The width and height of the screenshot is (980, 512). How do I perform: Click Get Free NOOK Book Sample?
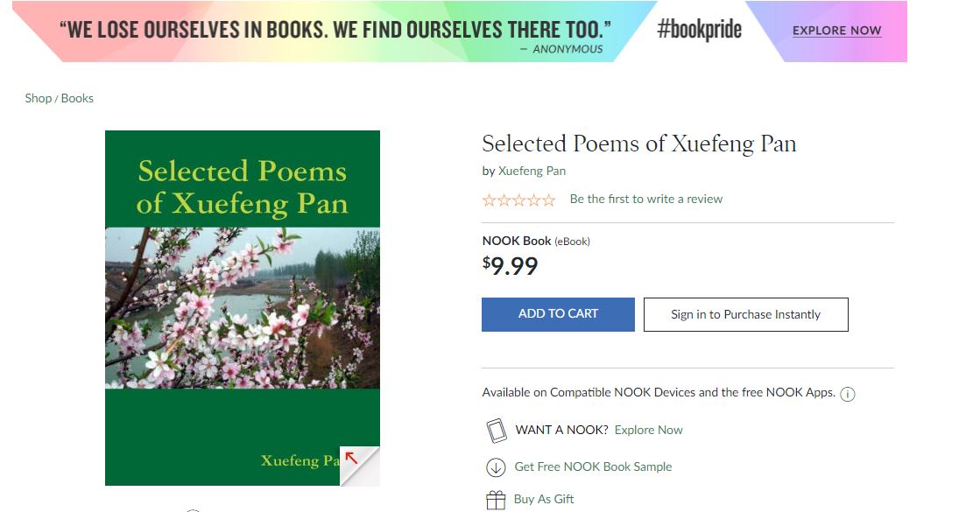[x=593, y=466]
